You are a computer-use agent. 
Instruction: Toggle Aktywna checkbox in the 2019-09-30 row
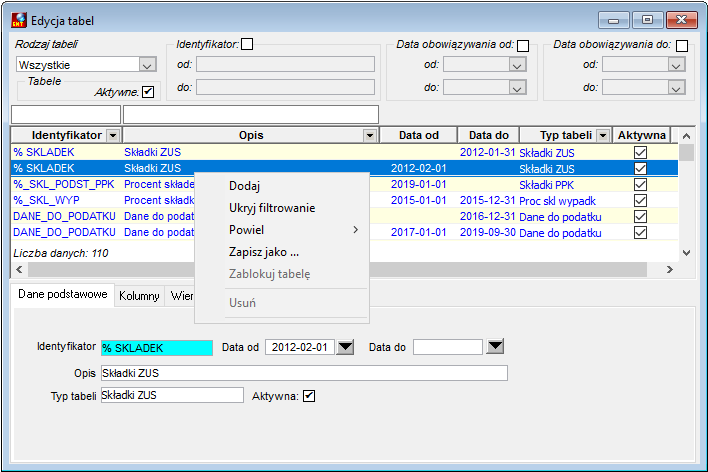(x=640, y=233)
